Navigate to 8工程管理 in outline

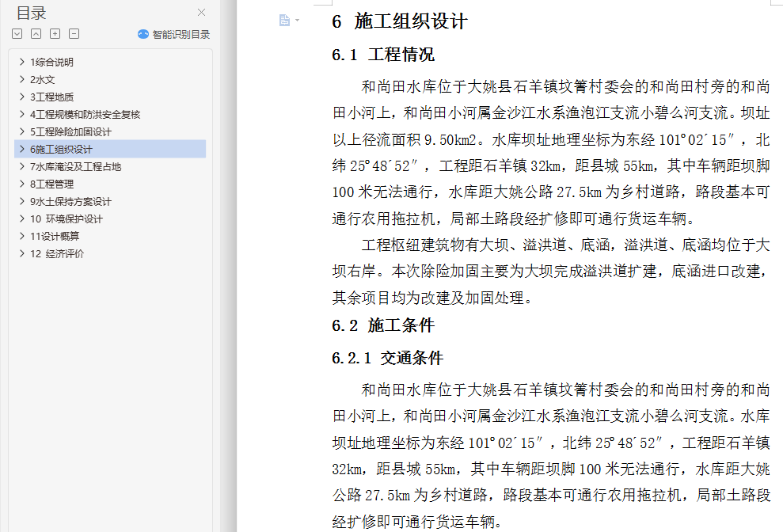pos(51,184)
